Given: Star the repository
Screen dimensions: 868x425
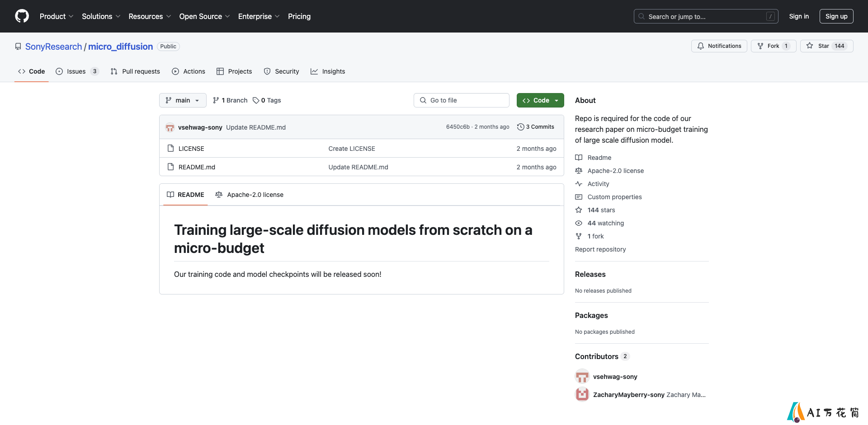Looking at the screenshot, I should point(826,46).
